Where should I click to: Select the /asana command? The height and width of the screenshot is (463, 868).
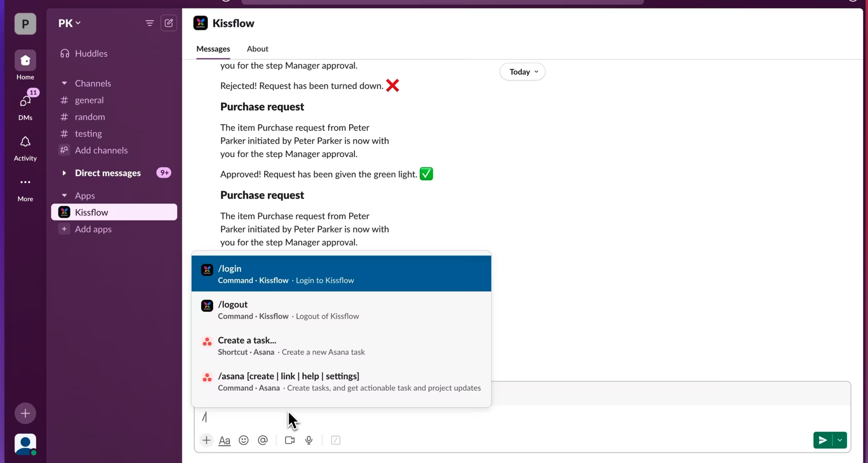click(x=342, y=382)
